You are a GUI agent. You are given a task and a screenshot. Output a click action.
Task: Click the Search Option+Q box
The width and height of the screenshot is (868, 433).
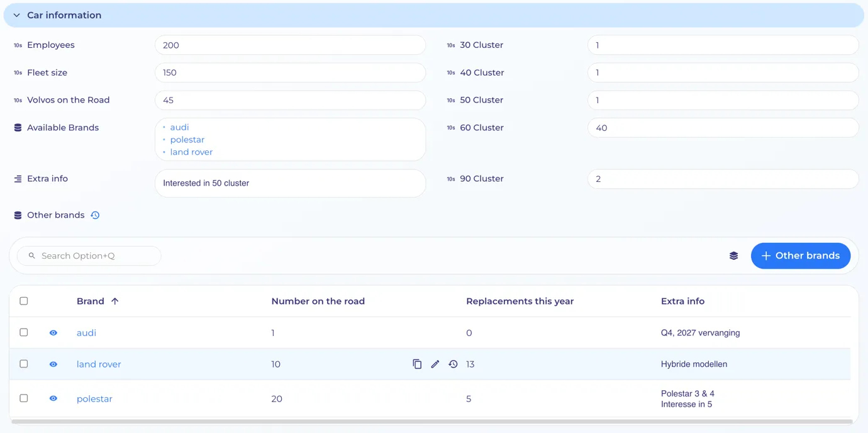pyautogui.click(x=89, y=256)
